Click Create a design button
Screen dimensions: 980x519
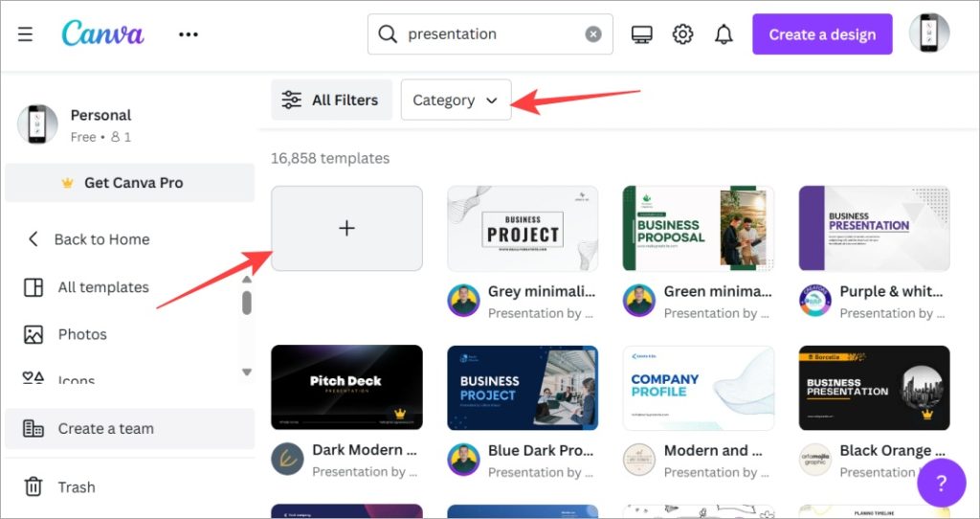(x=822, y=34)
